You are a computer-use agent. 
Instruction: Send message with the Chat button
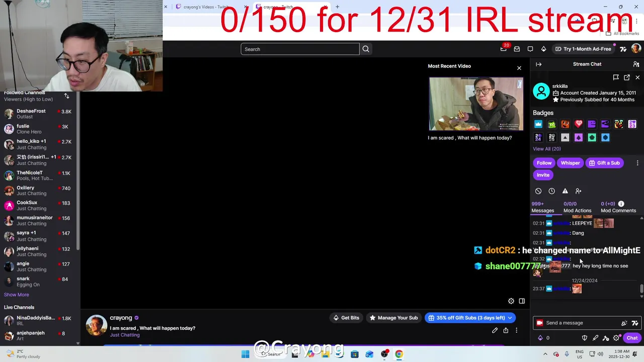[x=632, y=338]
